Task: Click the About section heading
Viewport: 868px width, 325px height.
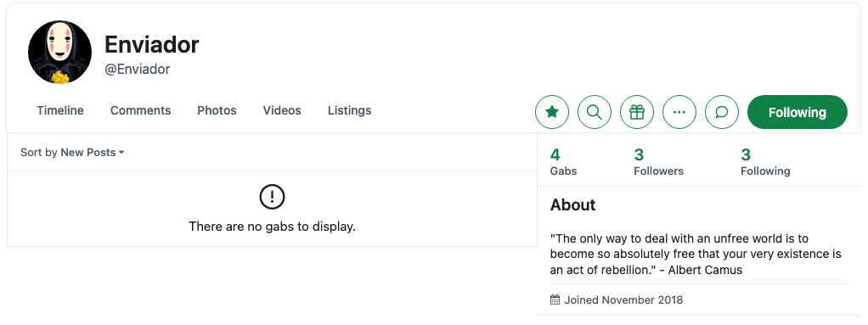Action: [x=573, y=205]
